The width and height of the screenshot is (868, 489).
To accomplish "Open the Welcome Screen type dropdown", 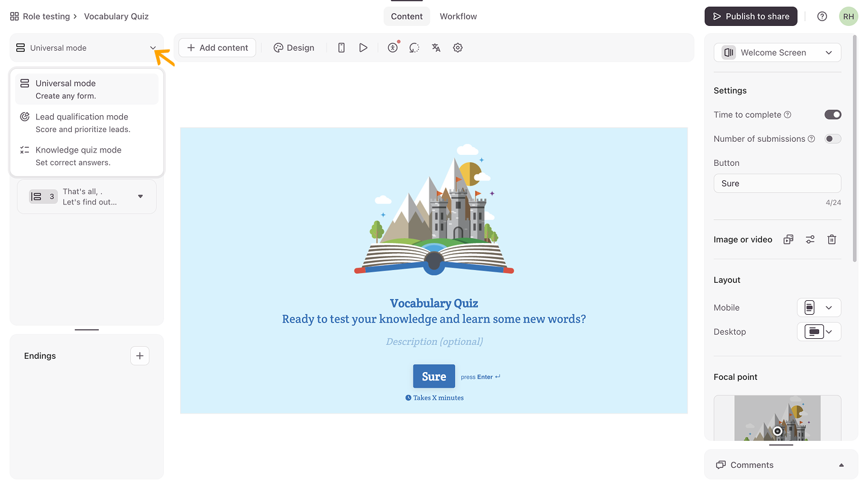I will [x=778, y=52].
